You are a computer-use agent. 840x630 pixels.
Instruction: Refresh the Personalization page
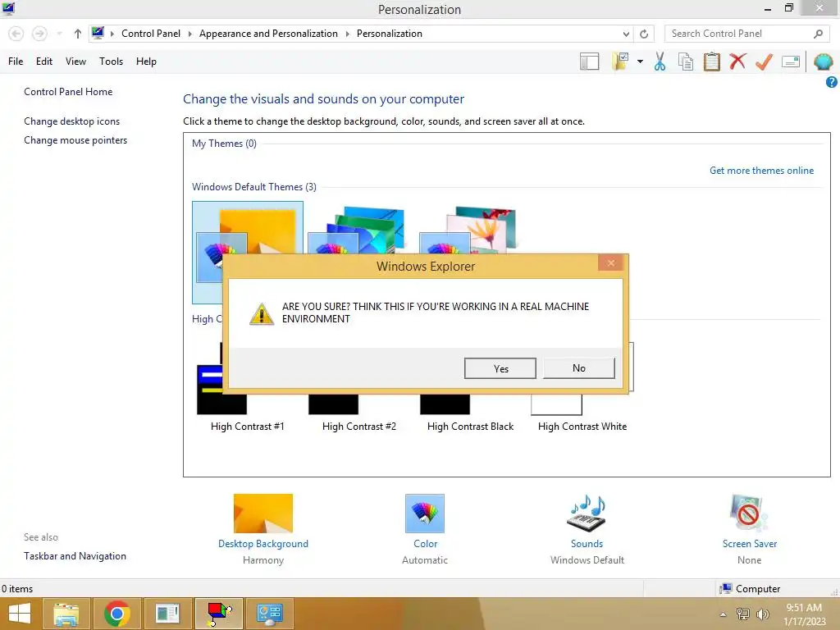[x=644, y=34]
